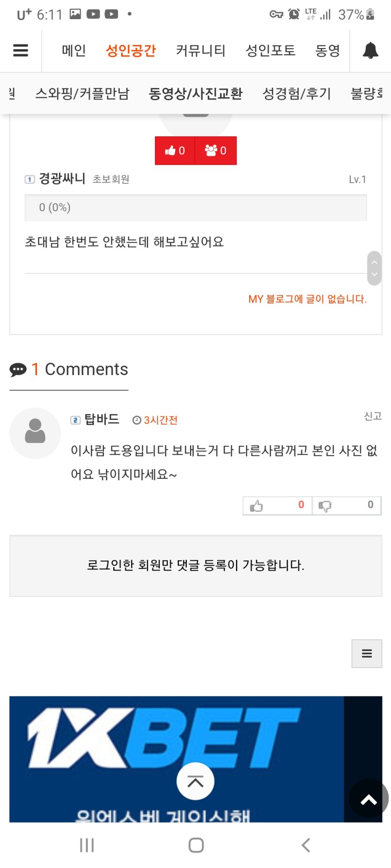Tap the 탑바드 commenter avatar
This screenshot has width=391, height=868.
tap(35, 433)
